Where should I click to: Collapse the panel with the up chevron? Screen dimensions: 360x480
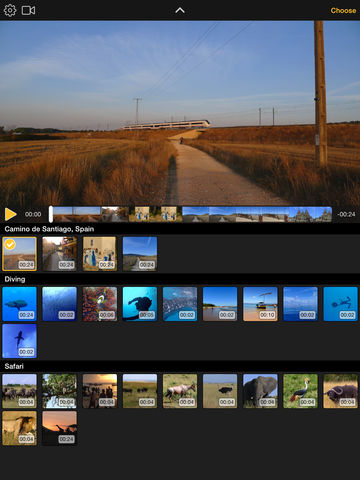pos(180,10)
